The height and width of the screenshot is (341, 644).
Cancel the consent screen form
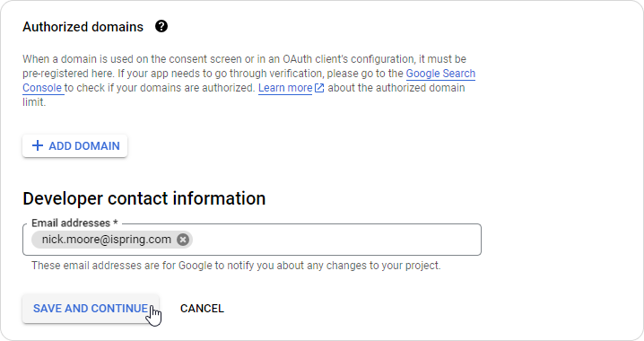click(x=202, y=309)
